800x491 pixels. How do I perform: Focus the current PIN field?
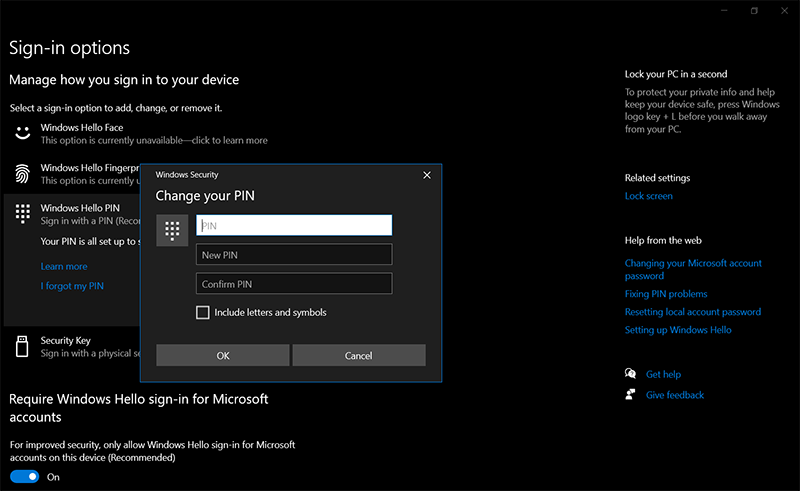point(294,225)
